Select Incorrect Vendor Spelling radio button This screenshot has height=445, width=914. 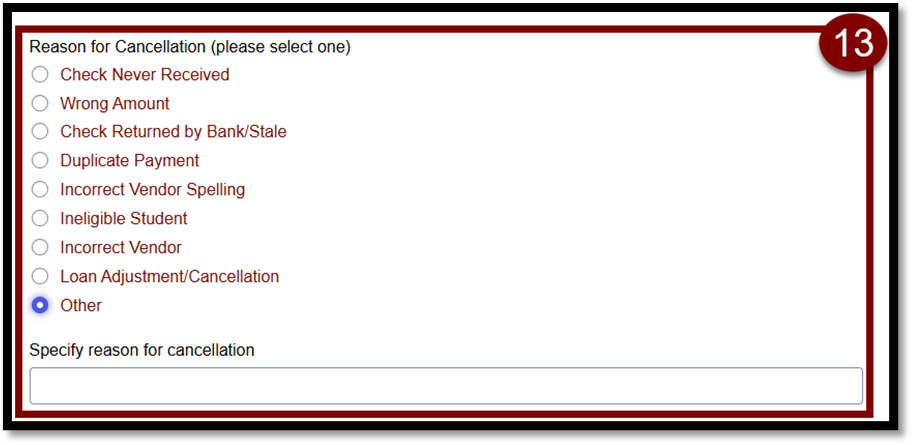point(40,190)
